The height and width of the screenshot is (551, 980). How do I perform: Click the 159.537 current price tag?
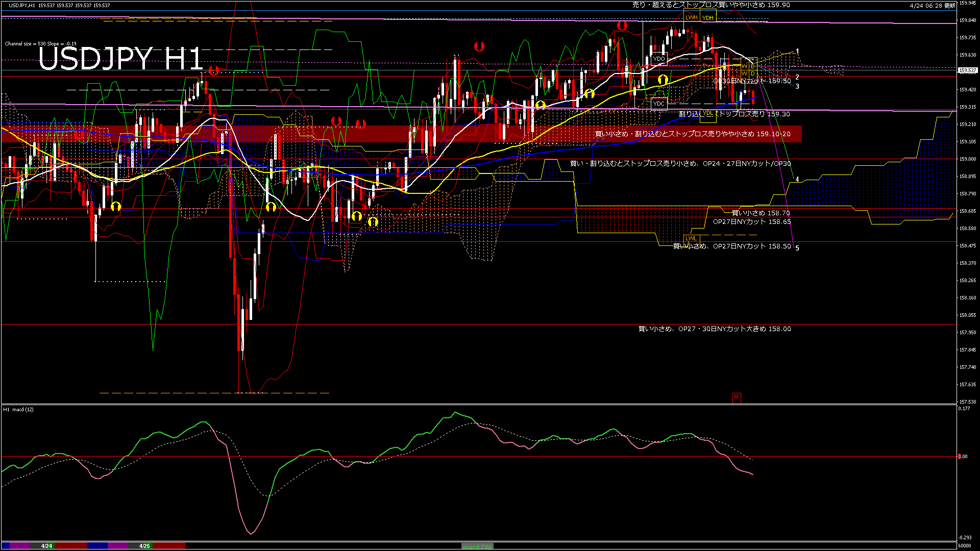[x=967, y=70]
